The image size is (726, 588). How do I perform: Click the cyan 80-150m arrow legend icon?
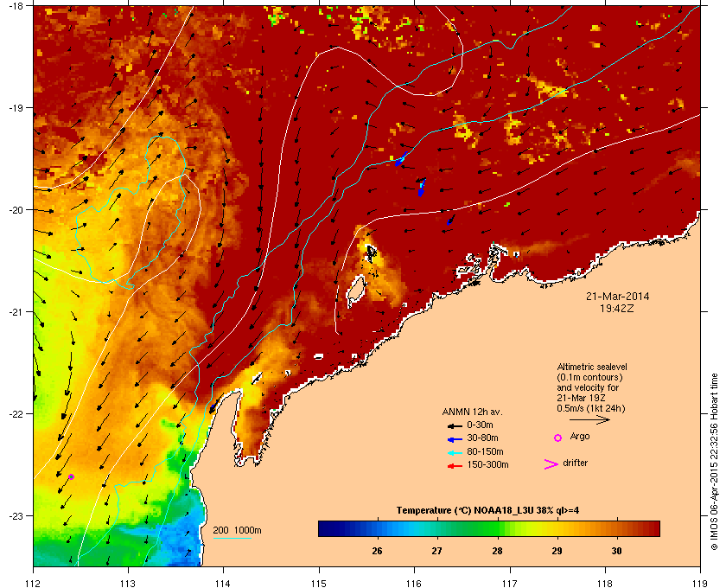point(455,452)
